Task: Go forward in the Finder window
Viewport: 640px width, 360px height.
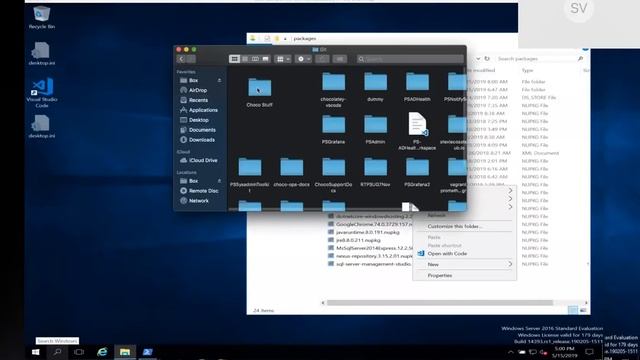Action: [x=191, y=59]
